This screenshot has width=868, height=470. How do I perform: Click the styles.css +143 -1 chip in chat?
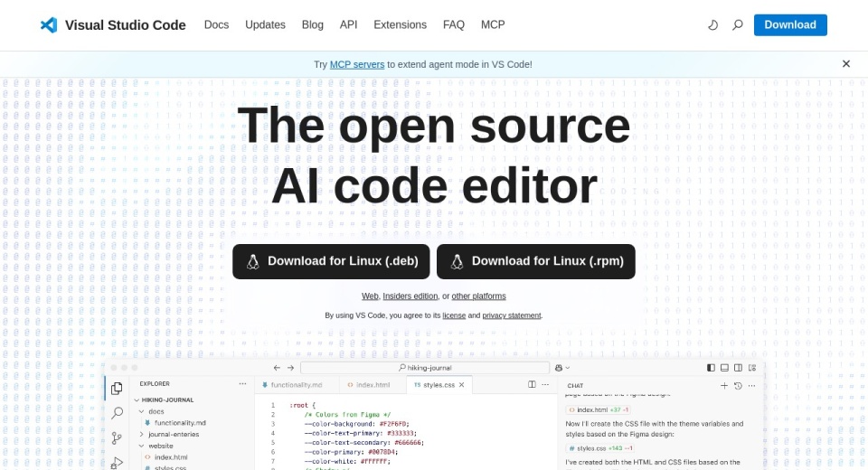click(x=599, y=448)
